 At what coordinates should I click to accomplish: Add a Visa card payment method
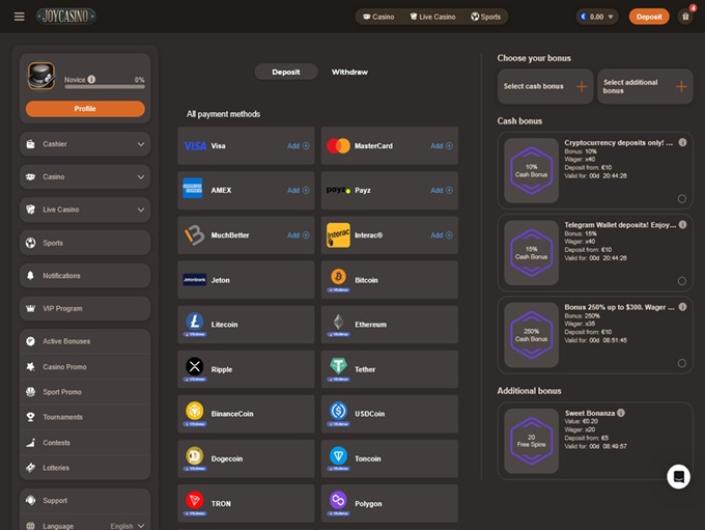(298, 146)
